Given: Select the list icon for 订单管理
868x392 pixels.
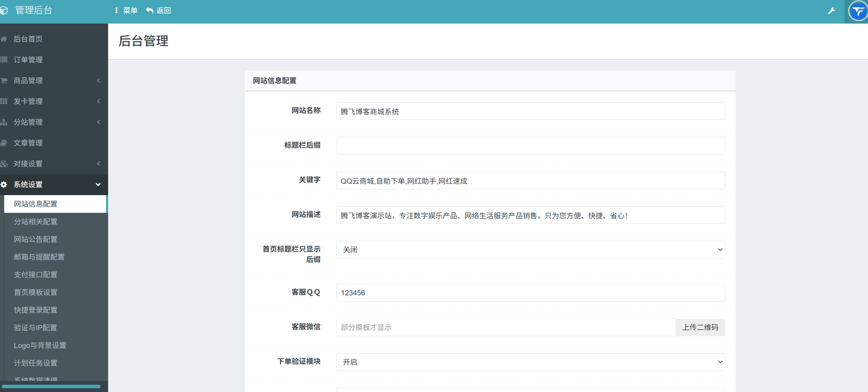Looking at the screenshot, I should 4,60.
